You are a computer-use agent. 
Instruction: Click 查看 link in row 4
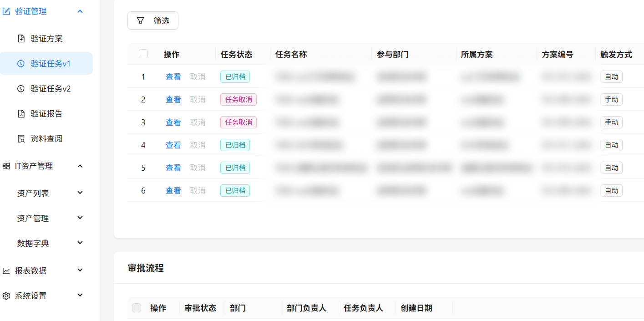pyautogui.click(x=173, y=145)
